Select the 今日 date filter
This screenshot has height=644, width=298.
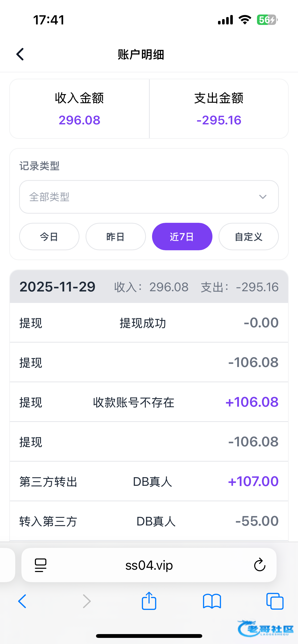[49, 237]
